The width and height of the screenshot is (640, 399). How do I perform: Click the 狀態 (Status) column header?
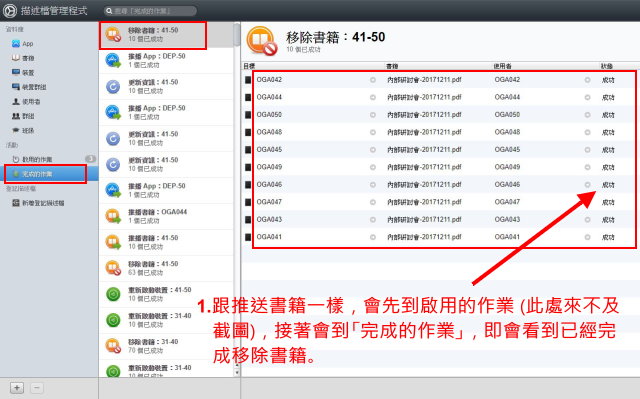(x=607, y=66)
